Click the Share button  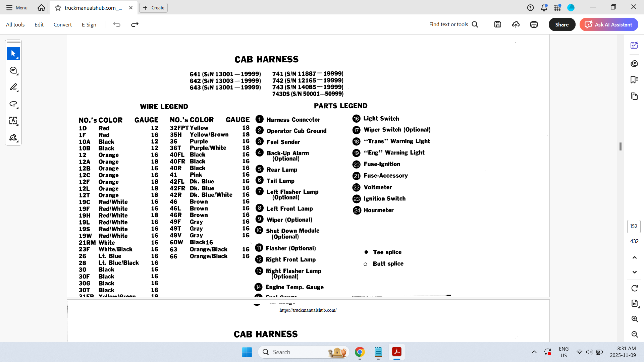pyautogui.click(x=562, y=24)
